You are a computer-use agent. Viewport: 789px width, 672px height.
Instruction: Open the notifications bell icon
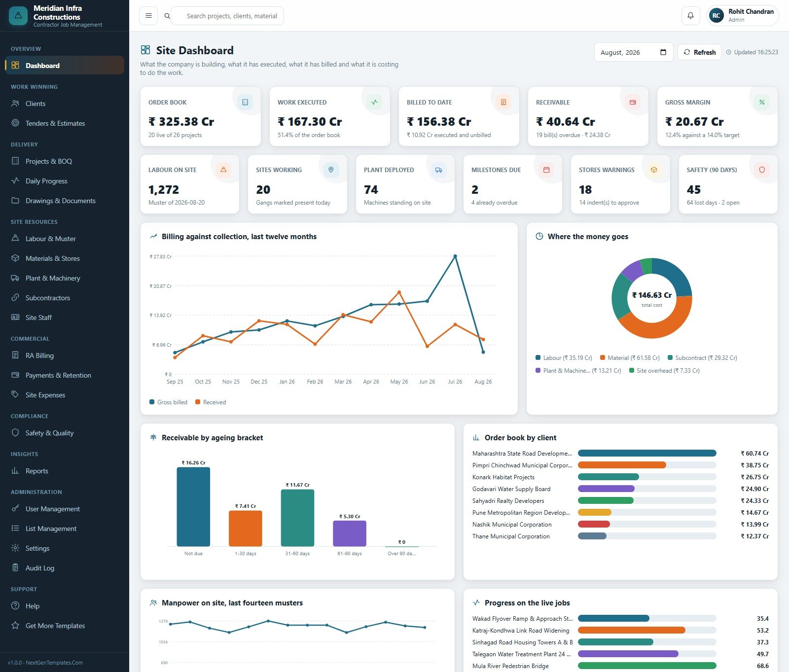[690, 16]
